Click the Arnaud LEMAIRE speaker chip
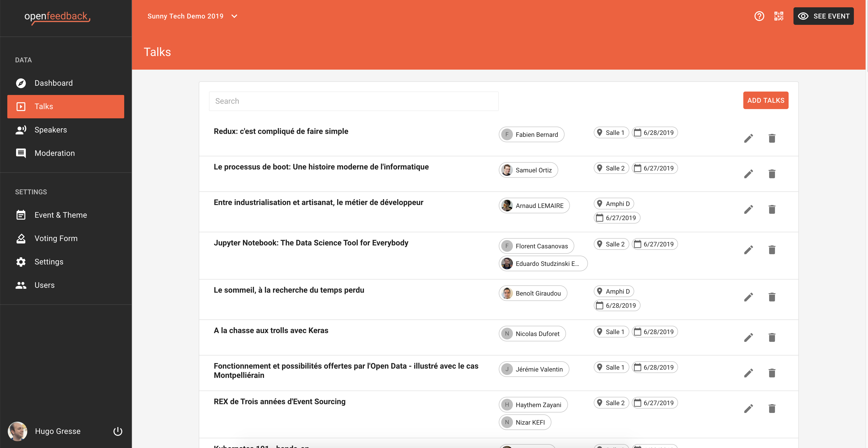Image resolution: width=868 pixels, height=448 pixels. pos(534,205)
